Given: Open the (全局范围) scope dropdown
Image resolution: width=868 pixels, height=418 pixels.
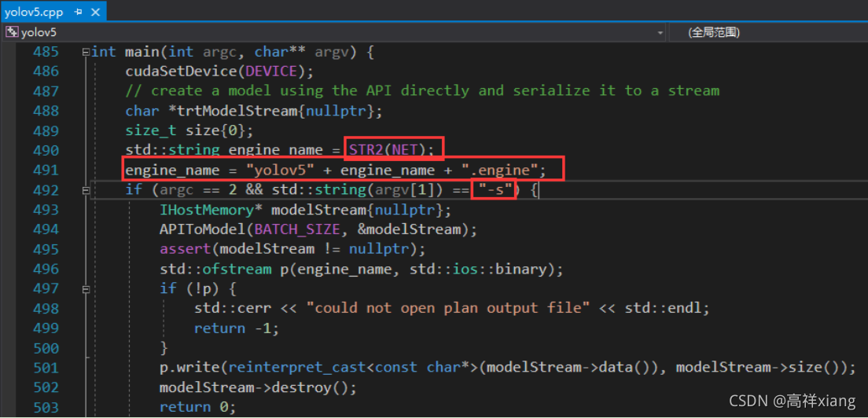Looking at the screenshot, I should [768, 33].
